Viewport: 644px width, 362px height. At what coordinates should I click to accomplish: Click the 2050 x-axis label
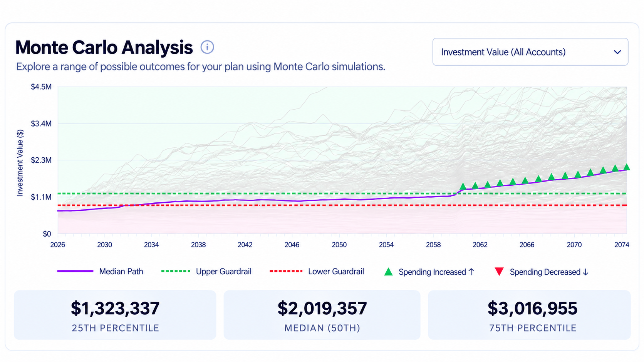[339, 245]
